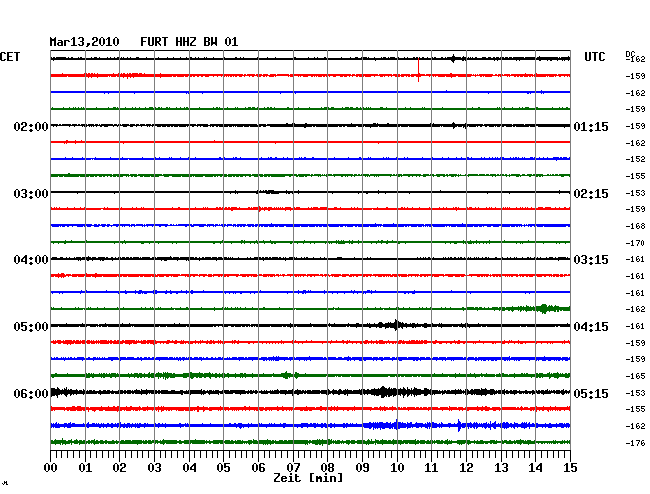
Task: Click minute-axis tick label 09
Action: [x=362, y=467]
